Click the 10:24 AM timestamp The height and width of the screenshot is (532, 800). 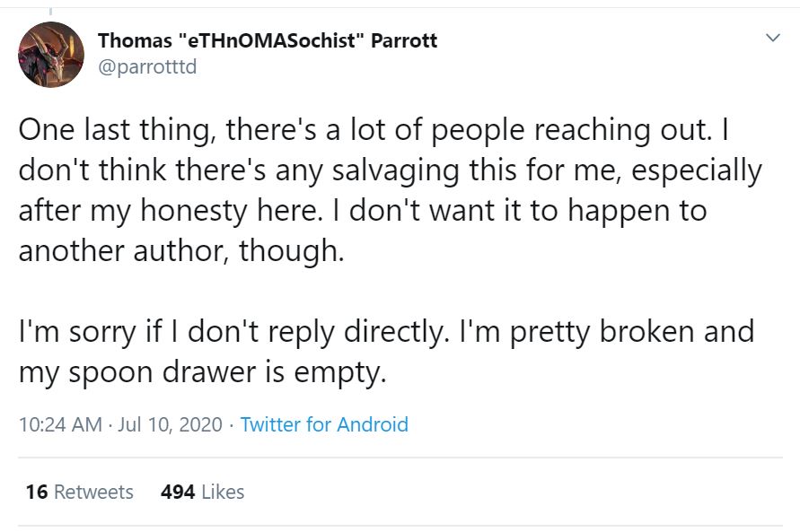pyautogui.click(x=59, y=424)
